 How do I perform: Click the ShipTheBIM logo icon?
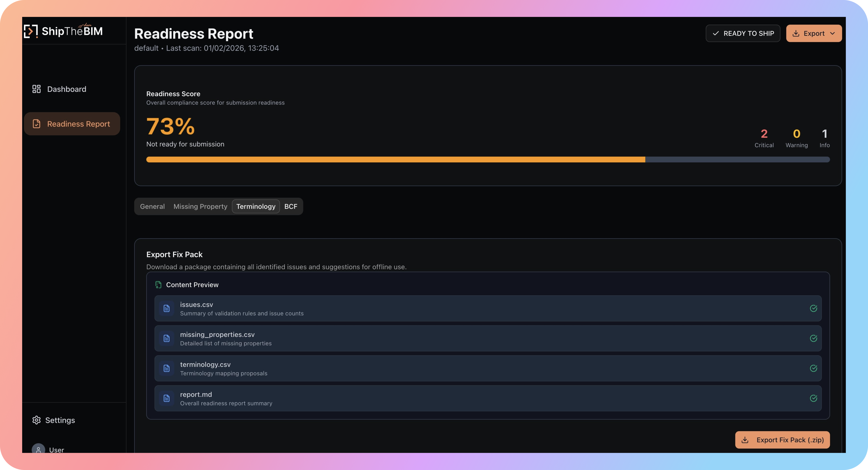click(x=31, y=31)
